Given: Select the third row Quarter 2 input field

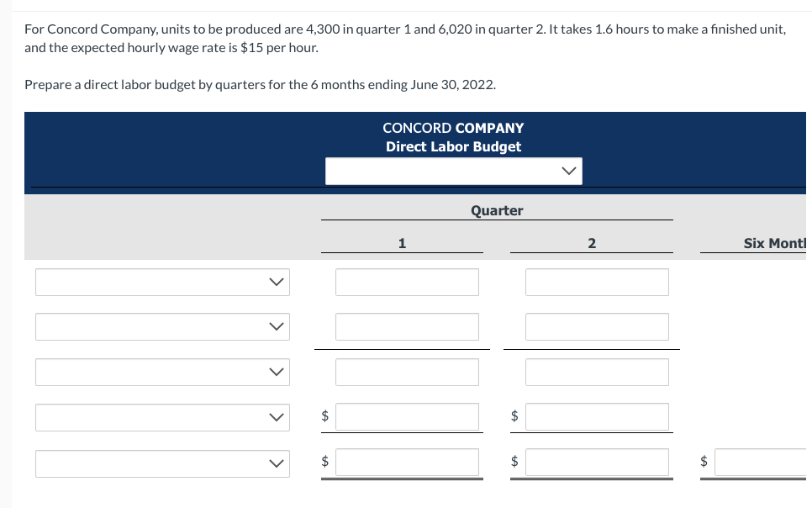Looking at the screenshot, I should click(x=597, y=372).
